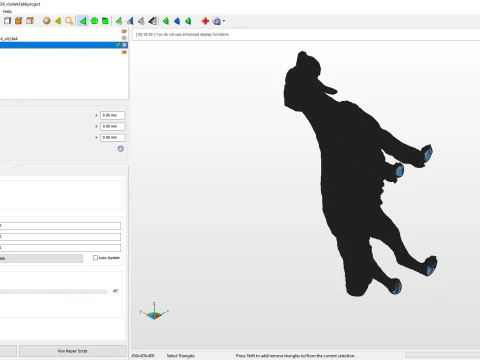Click the first white cube view icon
This screenshot has width=480, height=360.
pos(7,21)
